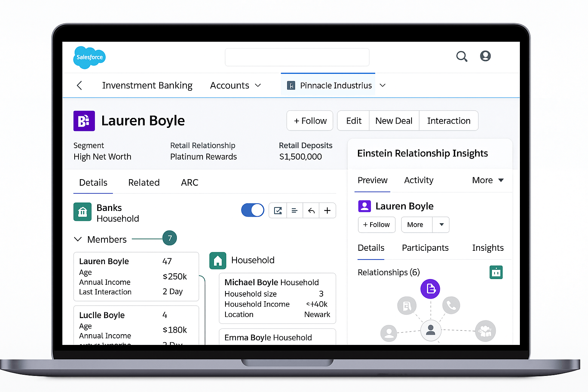
Task: Open the More dropdown in Einstein Insights tabs
Action: [488, 180]
